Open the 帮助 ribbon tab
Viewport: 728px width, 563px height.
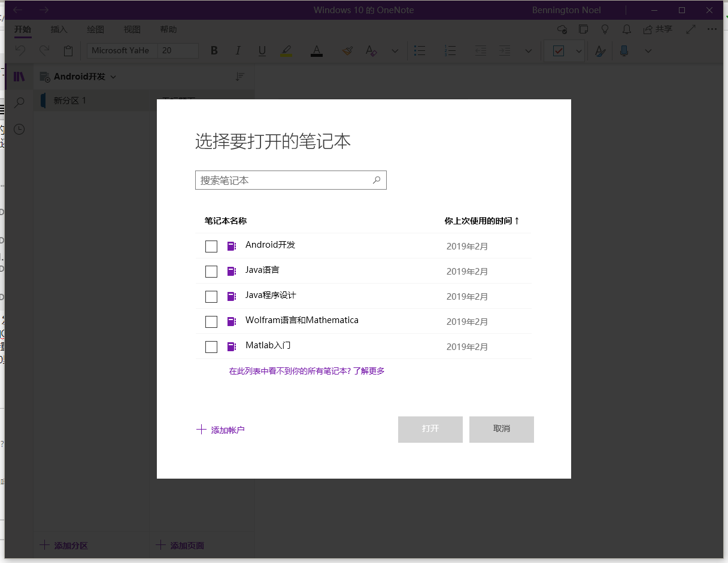(x=169, y=29)
